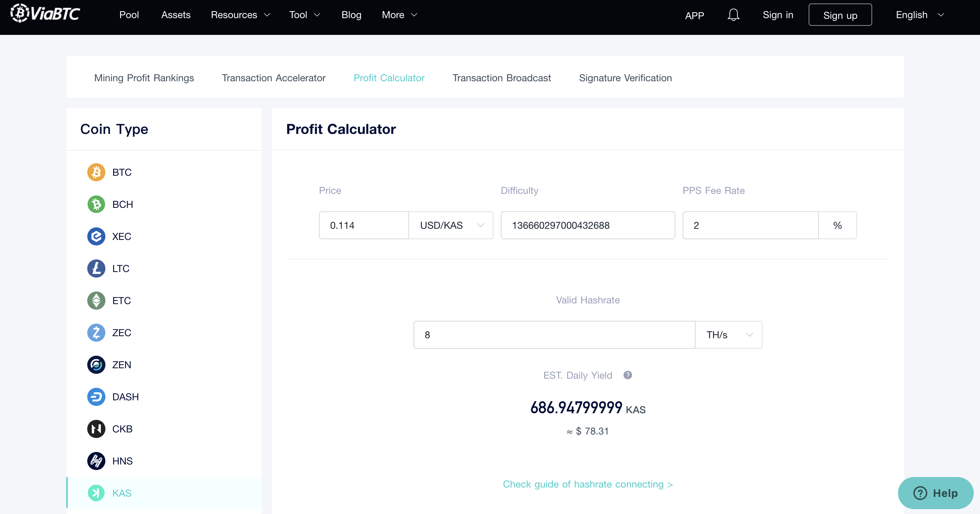Open Check guide of hashrate connecting link
The width and height of the screenshot is (980, 514).
pyautogui.click(x=588, y=484)
